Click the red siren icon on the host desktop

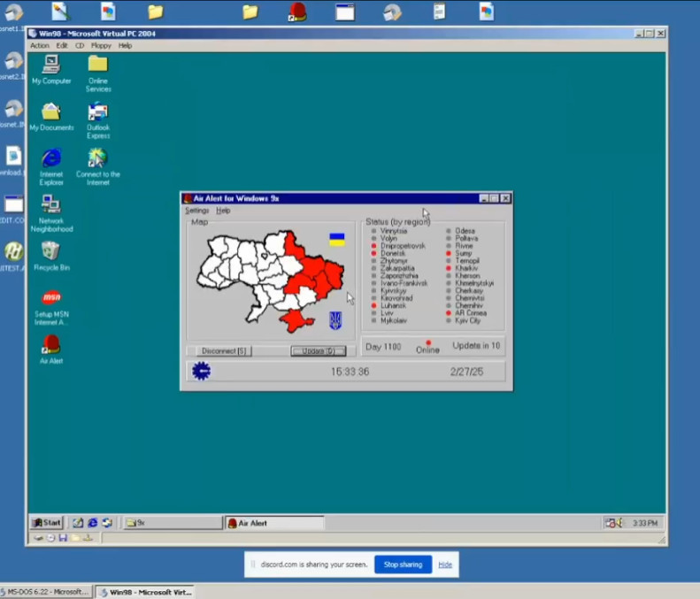297,12
